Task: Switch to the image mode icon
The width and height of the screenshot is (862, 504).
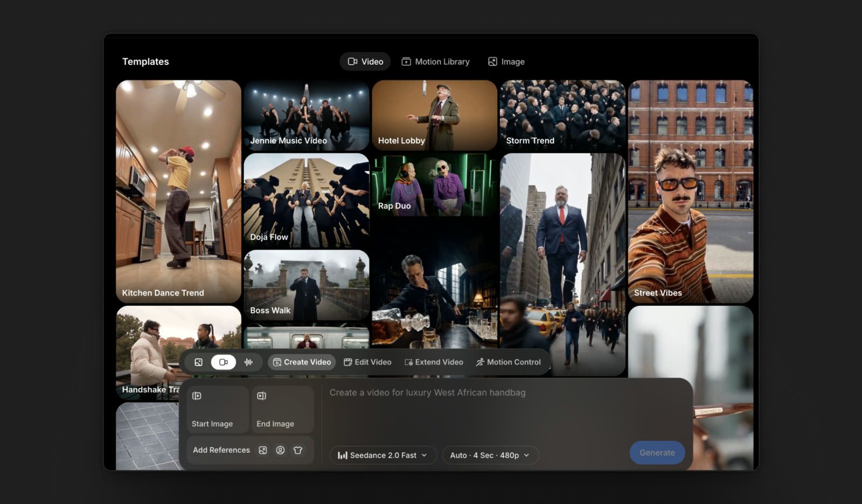Action: (x=198, y=362)
